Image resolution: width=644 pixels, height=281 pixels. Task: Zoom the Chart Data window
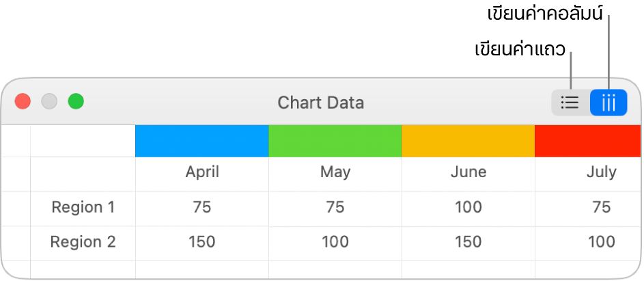coord(76,102)
